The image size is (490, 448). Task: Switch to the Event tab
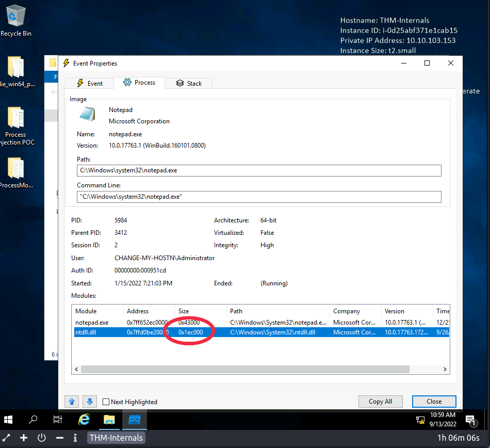(x=89, y=83)
